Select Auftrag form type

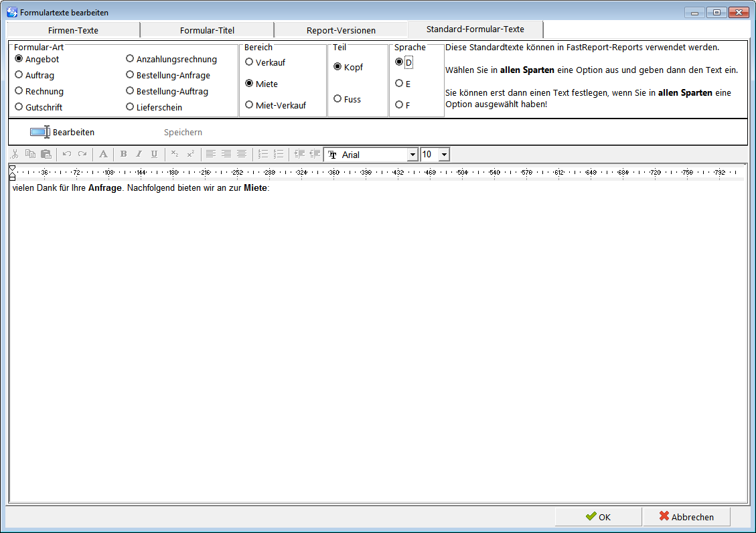(x=35, y=75)
